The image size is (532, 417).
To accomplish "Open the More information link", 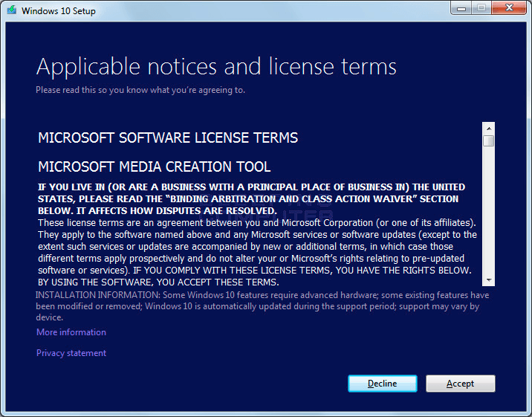I will 71,332.
